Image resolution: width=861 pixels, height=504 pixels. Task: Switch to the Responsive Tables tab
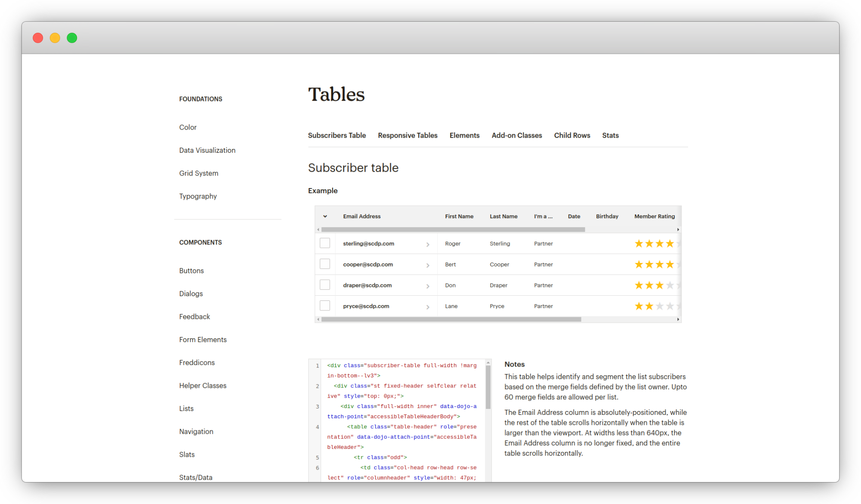click(x=407, y=135)
